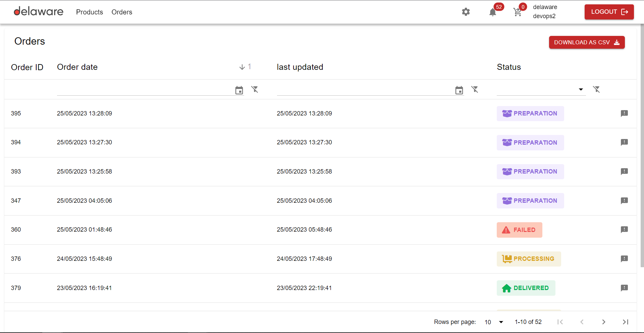Image resolution: width=644 pixels, height=333 pixels.
Task: Expand the rows per page dropdown
Action: pos(501,322)
